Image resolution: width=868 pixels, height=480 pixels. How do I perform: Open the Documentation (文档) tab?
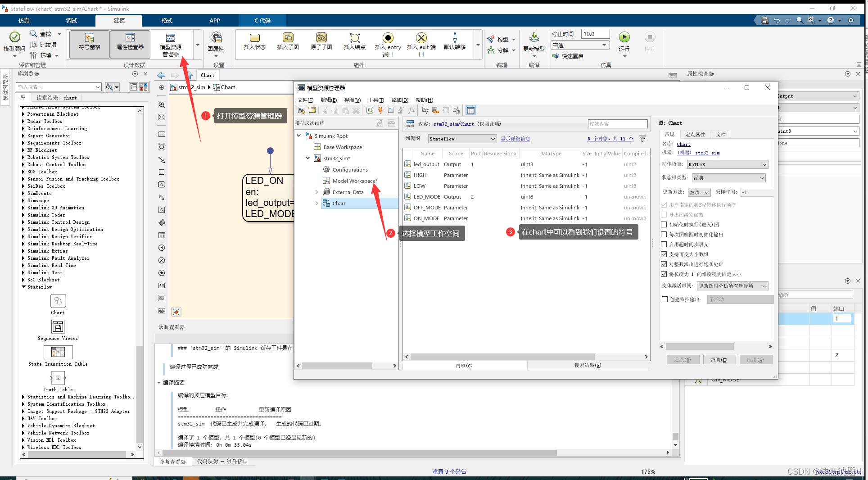721,135
